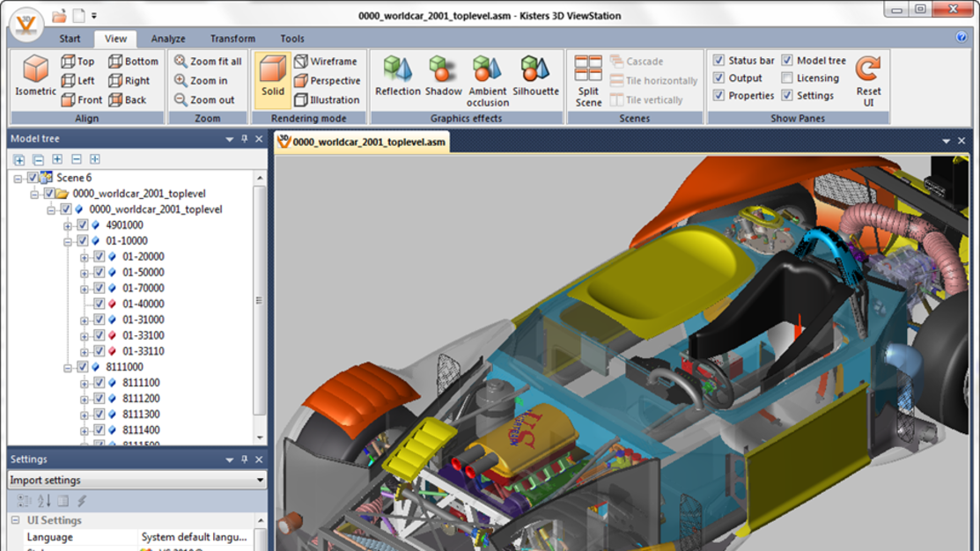
Task: Expand the 4901000 tree node
Action: [68, 225]
